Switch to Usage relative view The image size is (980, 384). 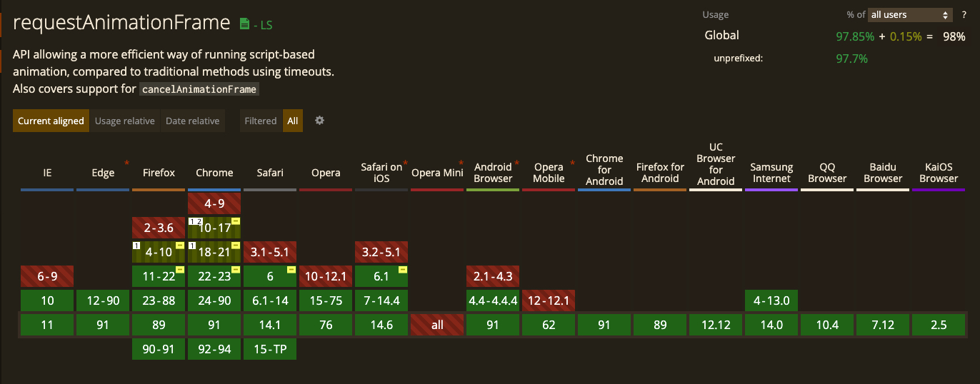pyautogui.click(x=124, y=121)
